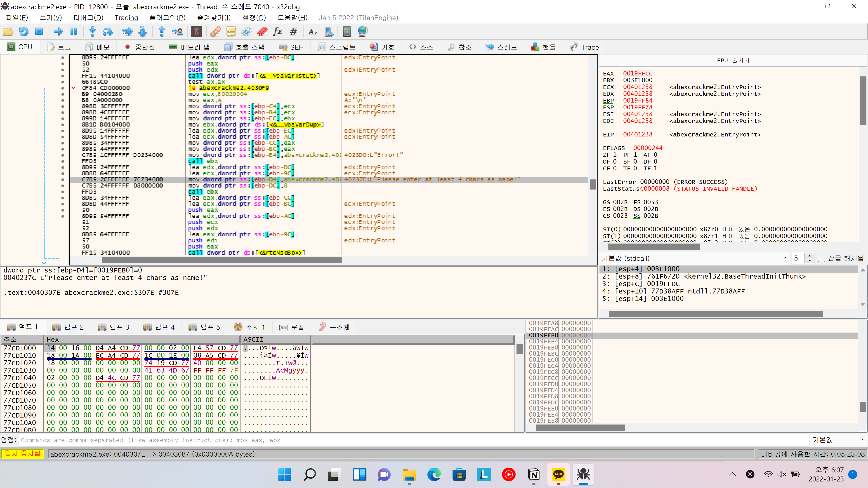Open labels with the tags icon
Viewport: 868px width, 488px height.
[x=247, y=32]
